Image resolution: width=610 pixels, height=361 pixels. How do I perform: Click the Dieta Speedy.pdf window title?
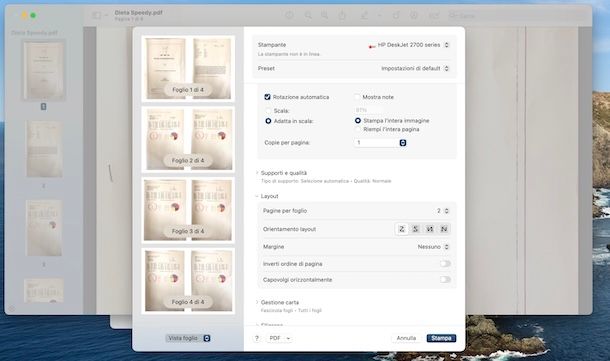click(x=138, y=13)
